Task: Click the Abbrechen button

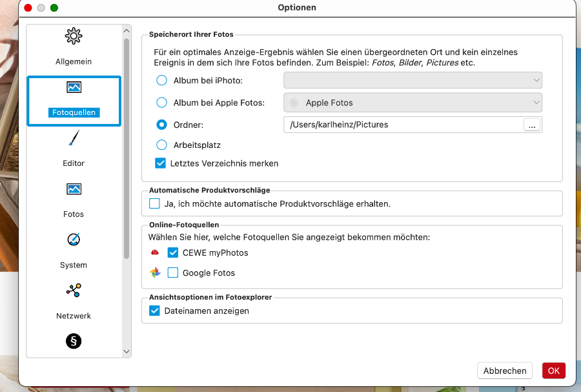Action: (505, 371)
